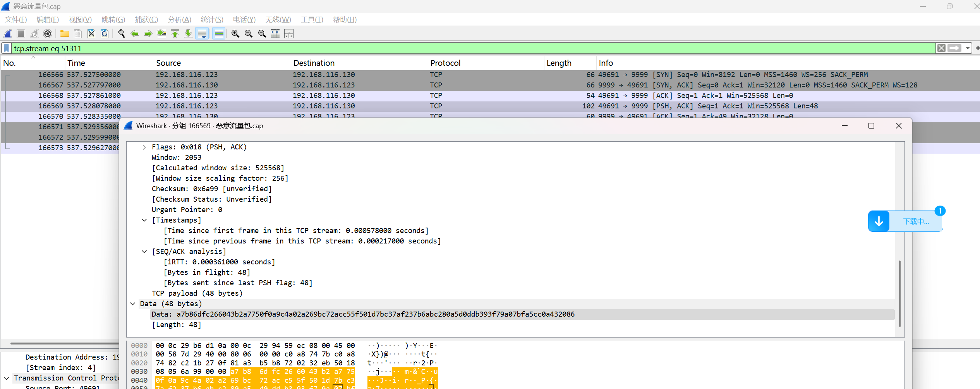Select Checksum: 0x6a99 line

click(x=211, y=189)
